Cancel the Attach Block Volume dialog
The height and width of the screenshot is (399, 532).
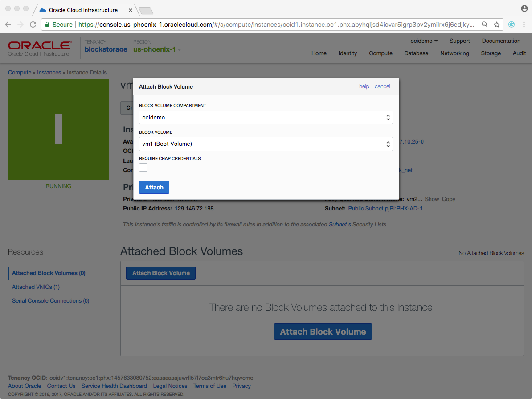(382, 86)
